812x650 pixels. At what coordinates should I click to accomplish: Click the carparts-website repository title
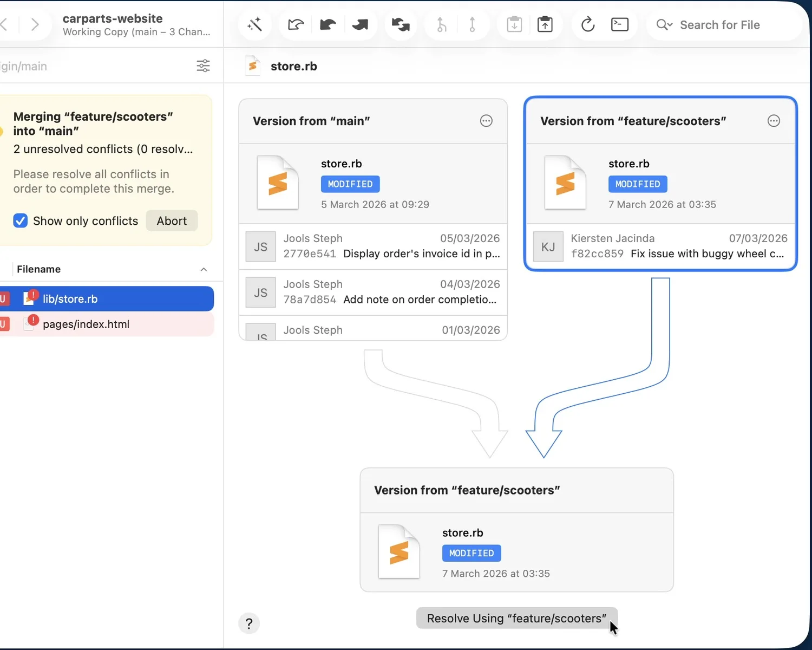point(113,18)
